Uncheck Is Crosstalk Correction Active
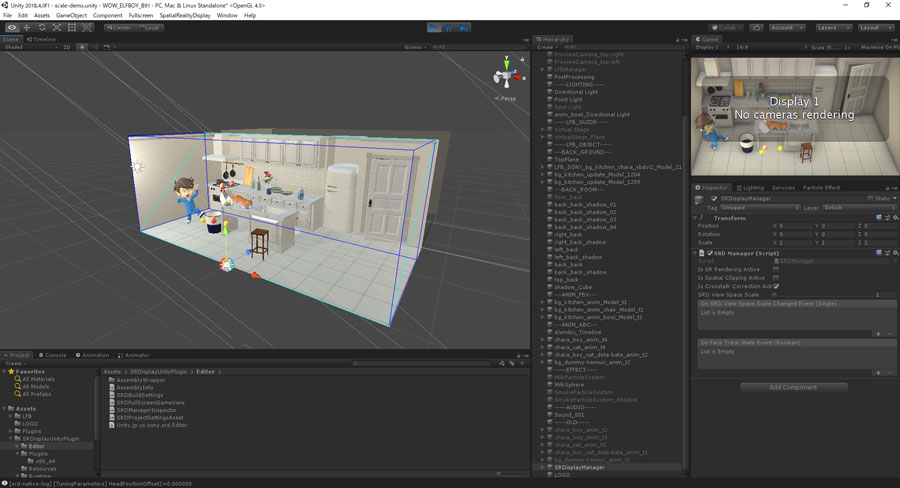 coord(776,286)
